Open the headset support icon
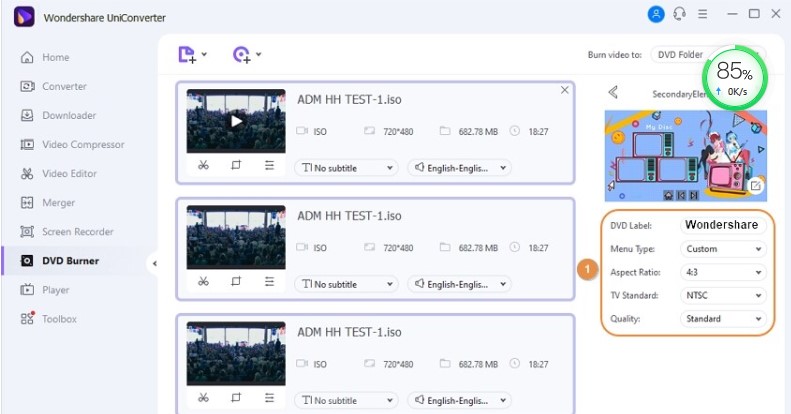 pyautogui.click(x=680, y=14)
